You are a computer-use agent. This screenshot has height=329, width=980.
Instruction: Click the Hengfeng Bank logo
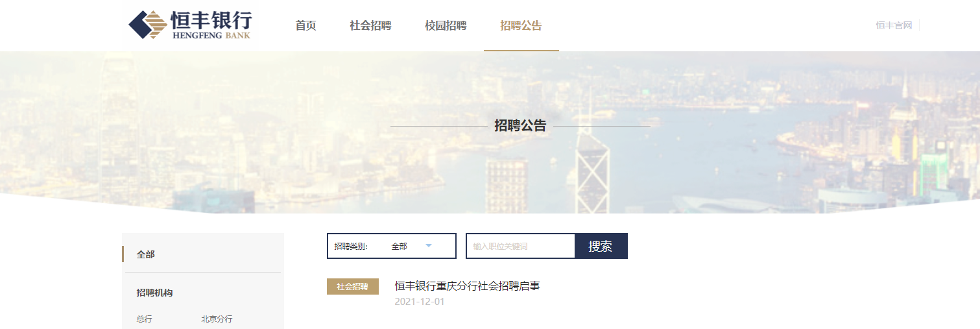pyautogui.click(x=190, y=25)
